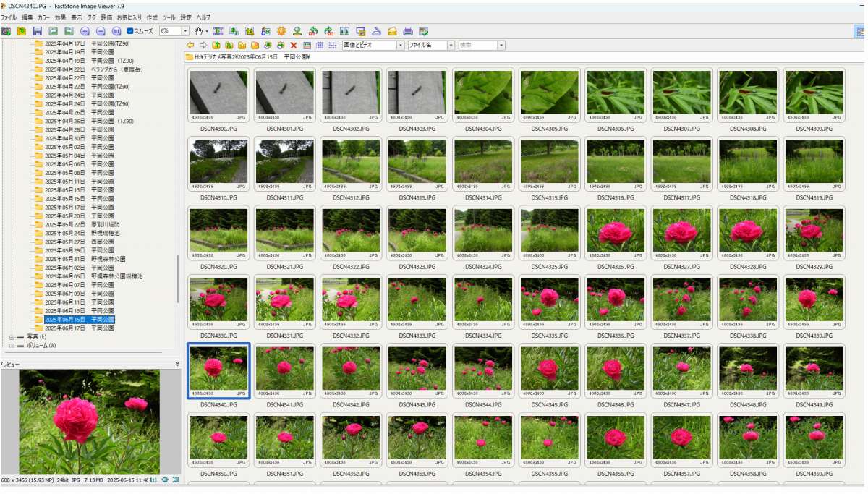Click the Zoom Out magnifier icon
The height and width of the screenshot is (494, 868).
pos(101,31)
